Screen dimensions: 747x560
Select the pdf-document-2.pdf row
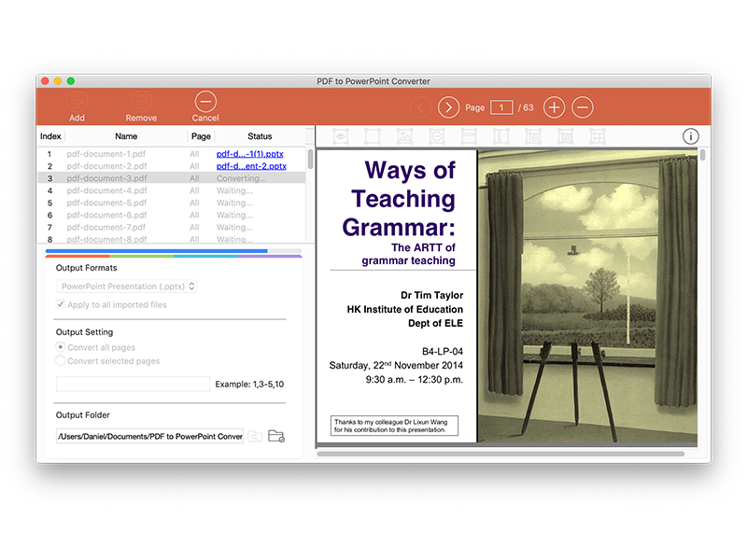pos(172,166)
